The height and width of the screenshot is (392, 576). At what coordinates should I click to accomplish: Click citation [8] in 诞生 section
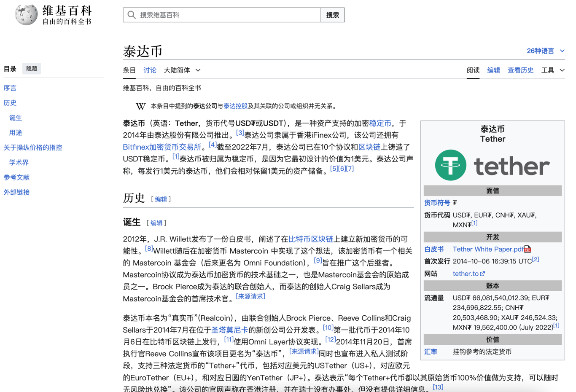point(149,249)
